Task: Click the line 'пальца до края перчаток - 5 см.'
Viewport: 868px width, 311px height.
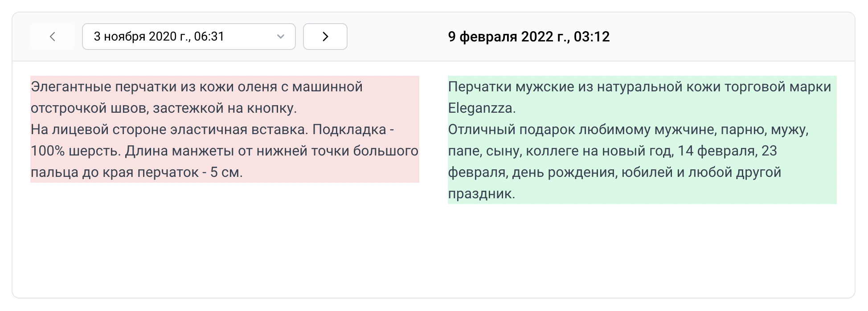Action: pyautogui.click(x=136, y=172)
